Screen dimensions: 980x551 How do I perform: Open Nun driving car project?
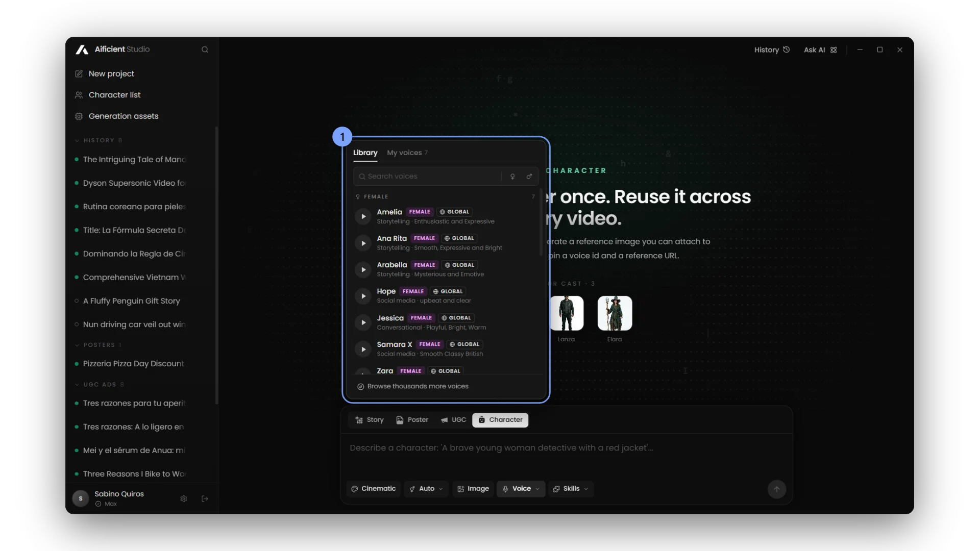click(x=131, y=324)
